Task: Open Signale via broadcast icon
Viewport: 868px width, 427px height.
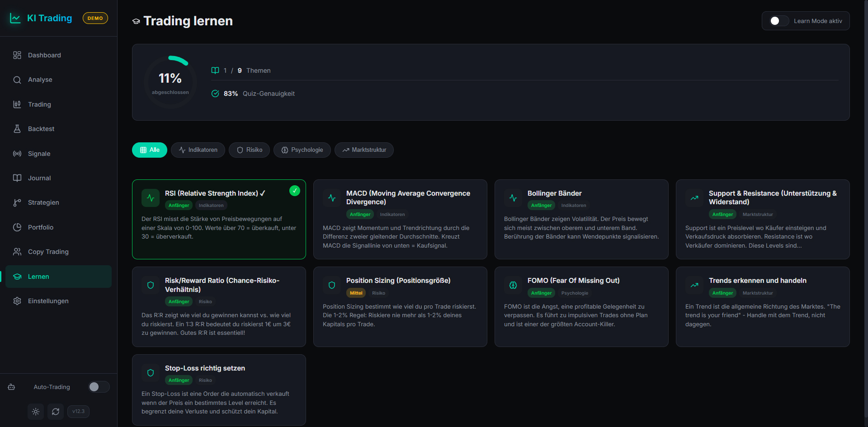Action: (17, 154)
